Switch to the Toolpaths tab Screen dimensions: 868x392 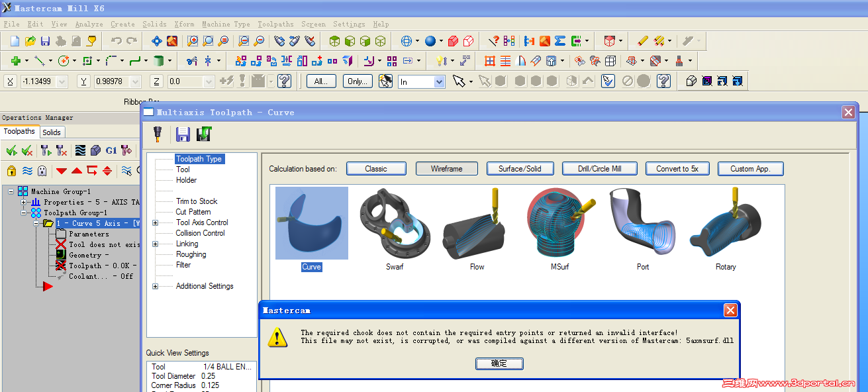[x=19, y=131]
